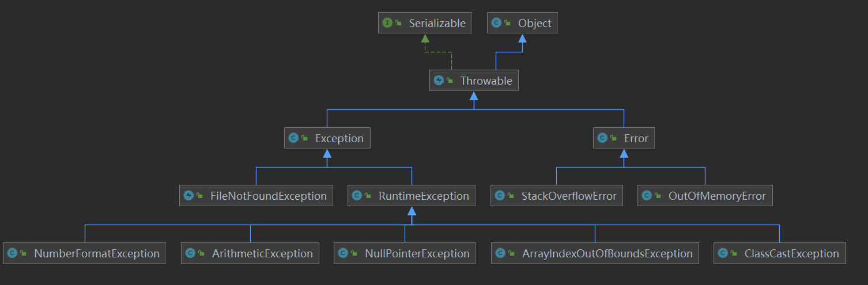Click the RuntimeException node label

click(424, 196)
